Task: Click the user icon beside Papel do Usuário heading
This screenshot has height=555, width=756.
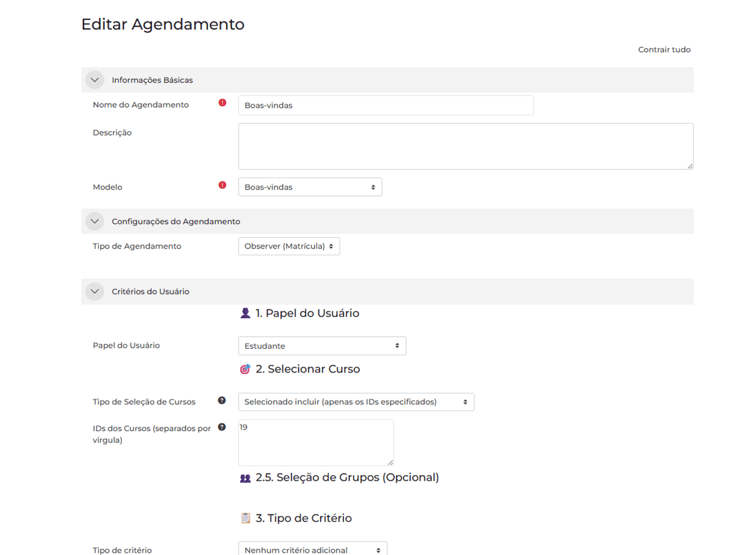Action: tap(245, 313)
